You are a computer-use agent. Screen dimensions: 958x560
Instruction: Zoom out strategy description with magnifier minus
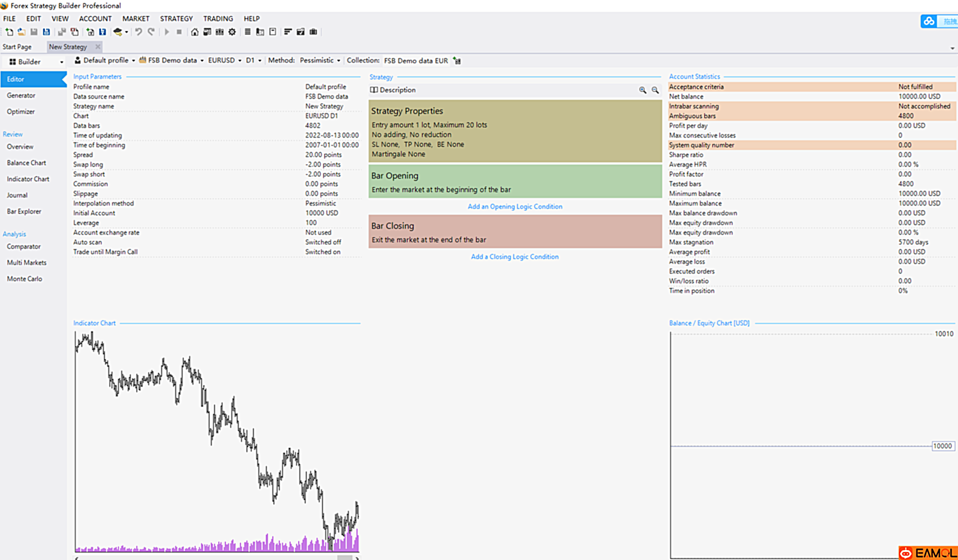(x=655, y=90)
